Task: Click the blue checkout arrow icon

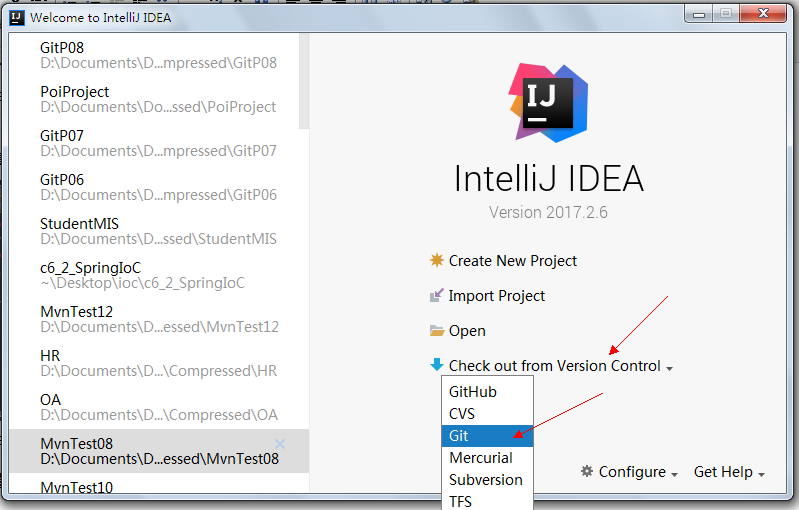Action: [436, 366]
